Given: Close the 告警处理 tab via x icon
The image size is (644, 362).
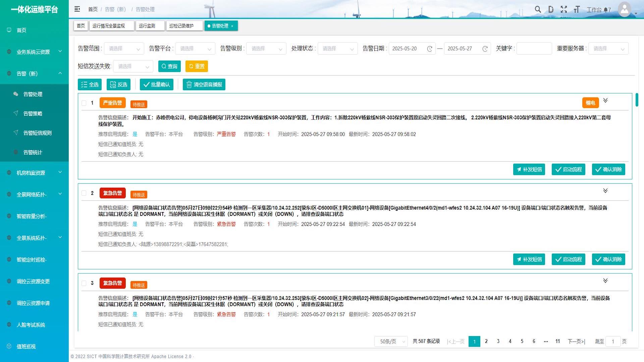Looking at the screenshot, I should [232, 26].
